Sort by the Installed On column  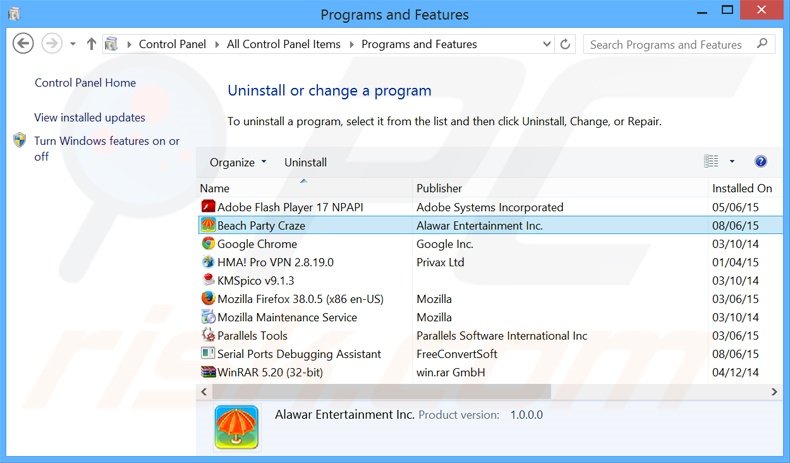click(x=746, y=188)
